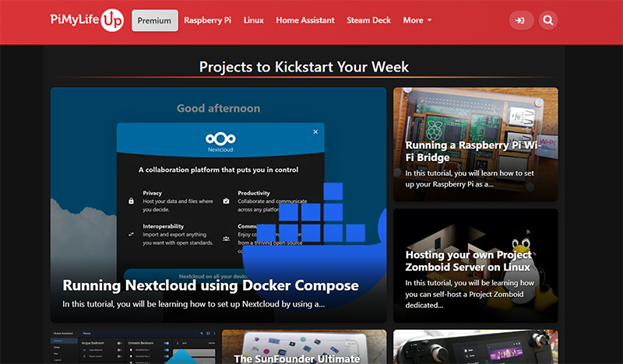The width and height of the screenshot is (623, 364).
Task: Click the Premium button
Action: pyautogui.click(x=154, y=20)
